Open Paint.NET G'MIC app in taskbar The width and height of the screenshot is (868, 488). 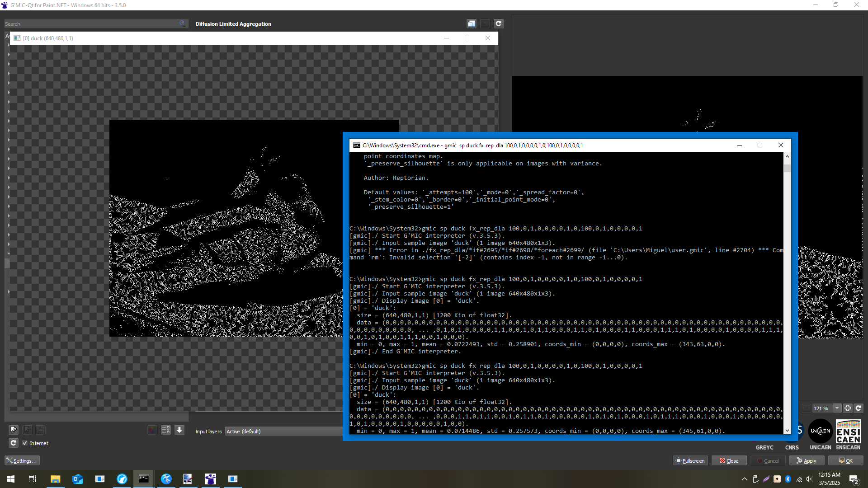(x=211, y=479)
